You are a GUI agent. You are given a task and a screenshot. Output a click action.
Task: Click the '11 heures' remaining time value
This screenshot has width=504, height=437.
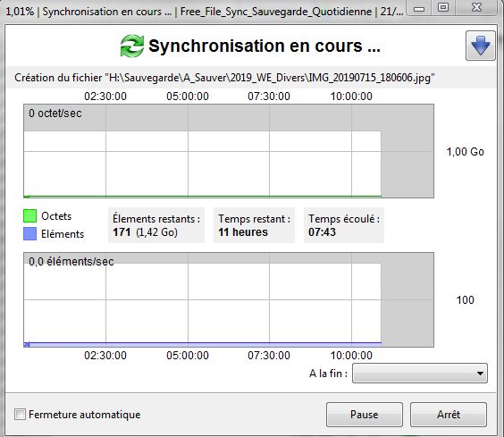point(243,232)
